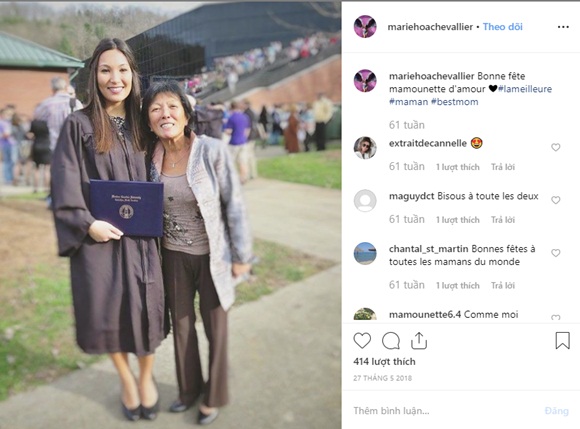Reply to extraitdecannelle with Trả lời
580x429 pixels.
(503, 167)
